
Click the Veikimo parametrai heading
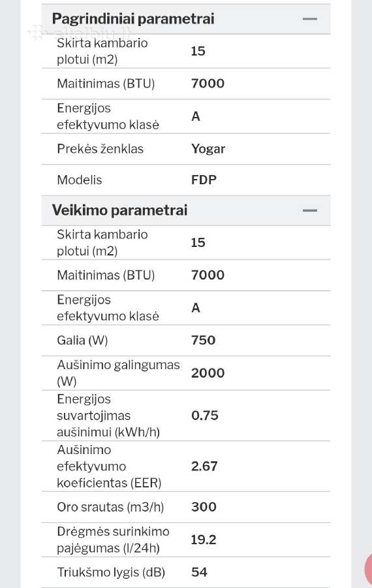119,210
